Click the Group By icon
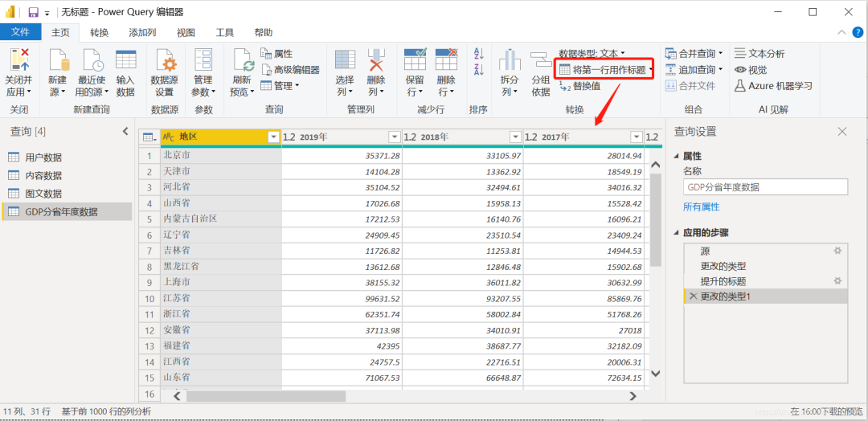Viewport: 868px width, 421px height. (540, 61)
